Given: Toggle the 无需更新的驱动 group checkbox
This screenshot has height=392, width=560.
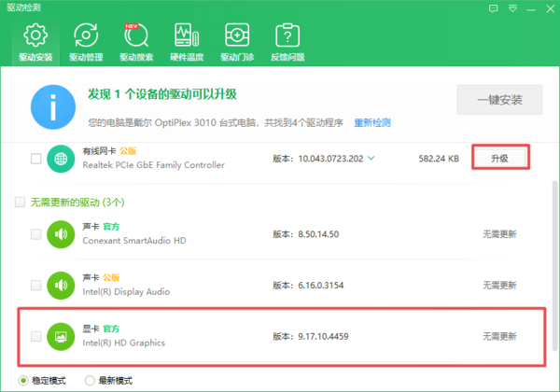Looking at the screenshot, I should click(x=20, y=202).
